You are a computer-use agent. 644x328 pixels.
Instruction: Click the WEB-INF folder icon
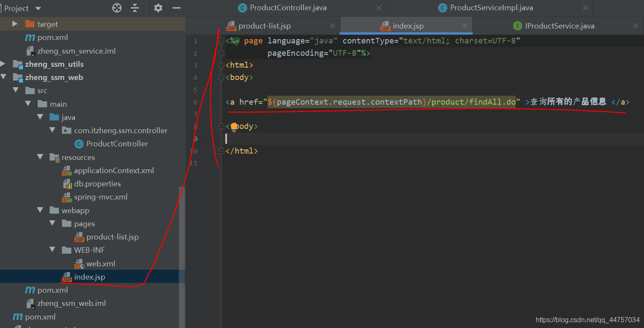click(66, 250)
